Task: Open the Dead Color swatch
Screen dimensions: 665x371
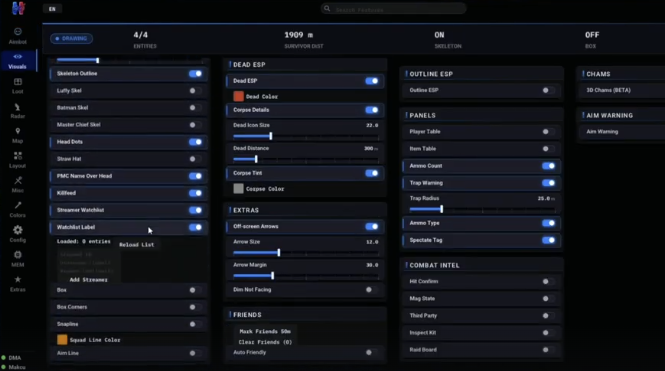Action: [238, 96]
